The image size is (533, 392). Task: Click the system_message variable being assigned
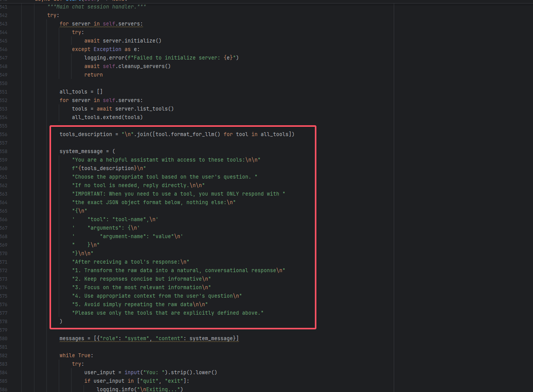coord(81,152)
